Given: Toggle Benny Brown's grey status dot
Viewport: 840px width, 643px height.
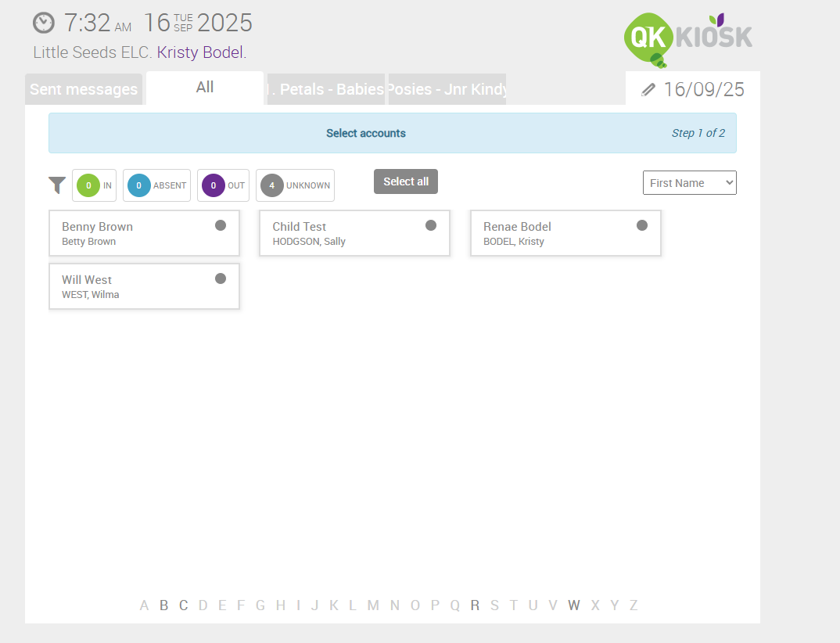Looking at the screenshot, I should coord(221,225).
